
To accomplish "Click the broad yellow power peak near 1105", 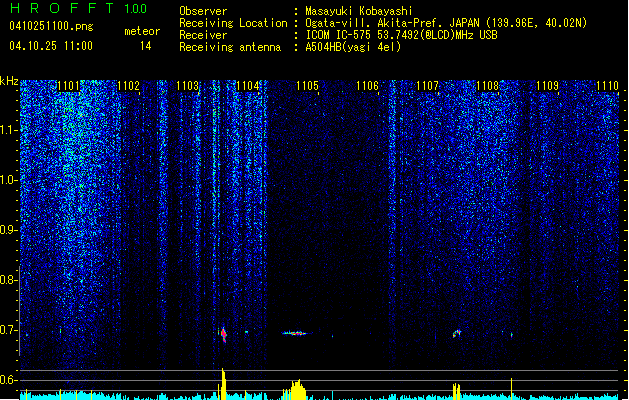I will (x=297, y=390).
